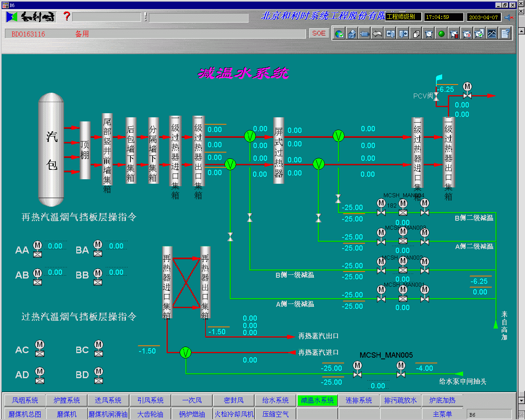Go to 主菜单 main menu
525x420 pixels.
point(443,414)
